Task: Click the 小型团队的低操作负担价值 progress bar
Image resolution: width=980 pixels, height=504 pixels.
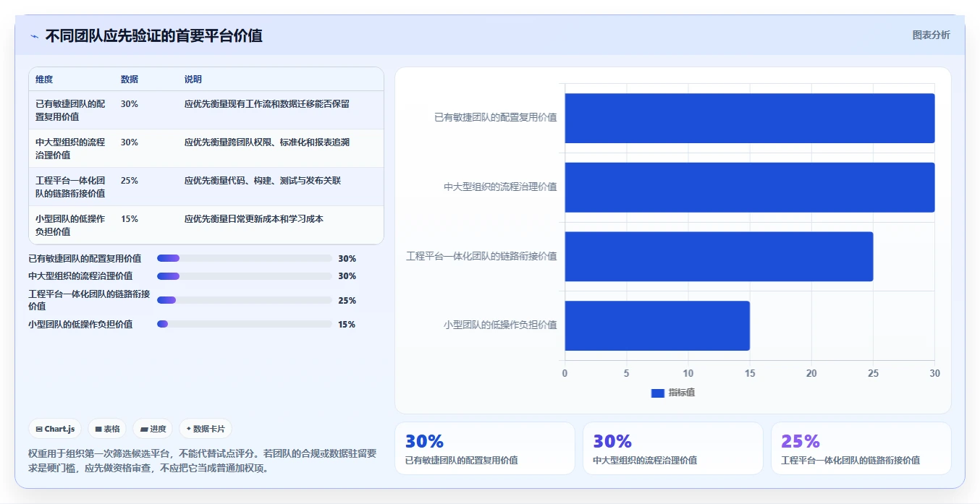Action: (244, 324)
